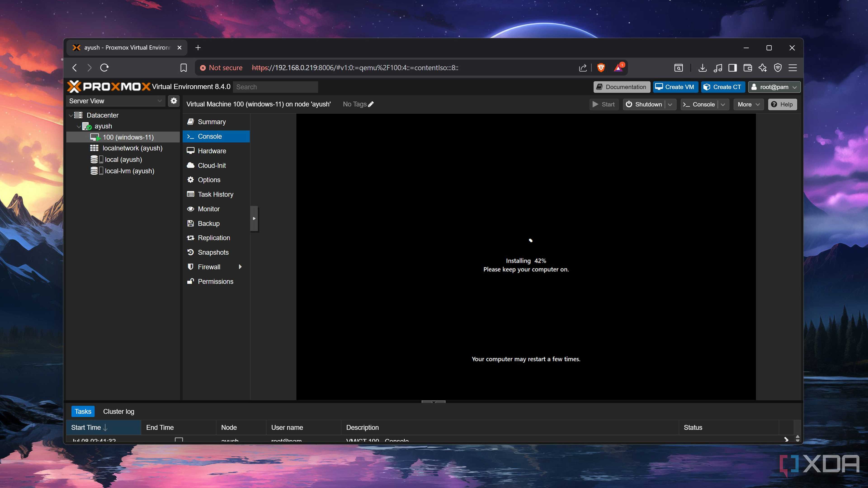868x488 pixels.
Task: Click the Create CT button
Action: pyautogui.click(x=723, y=87)
